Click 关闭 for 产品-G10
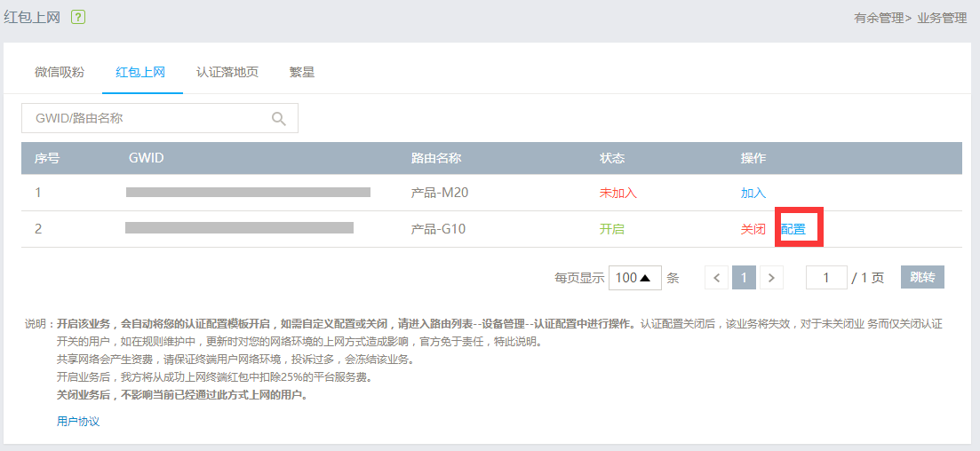The height and width of the screenshot is (451, 980). 753,229
